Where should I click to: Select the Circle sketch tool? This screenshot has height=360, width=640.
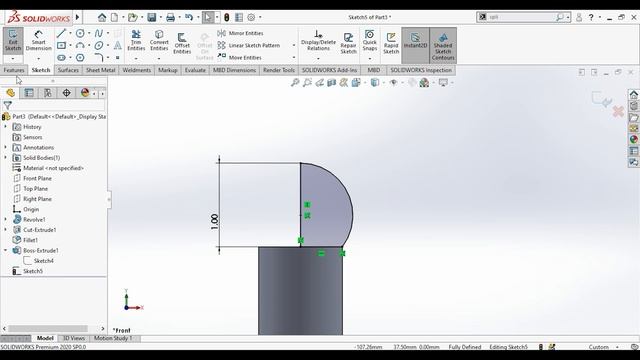(x=80, y=33)
